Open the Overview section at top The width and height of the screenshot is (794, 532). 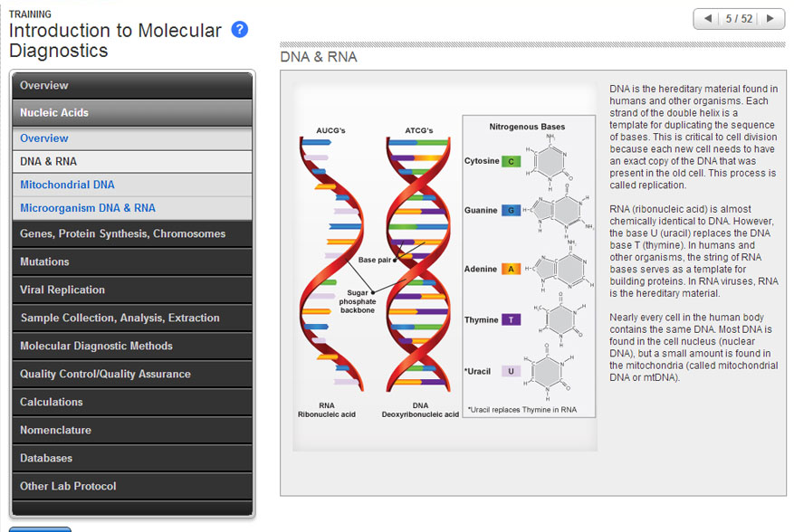point(131,85)
